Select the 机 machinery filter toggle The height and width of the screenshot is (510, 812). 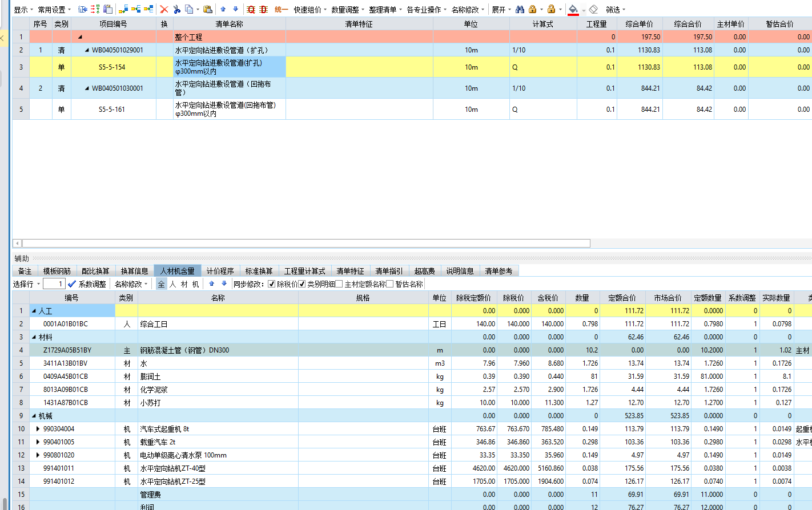[x=195, y=284]
